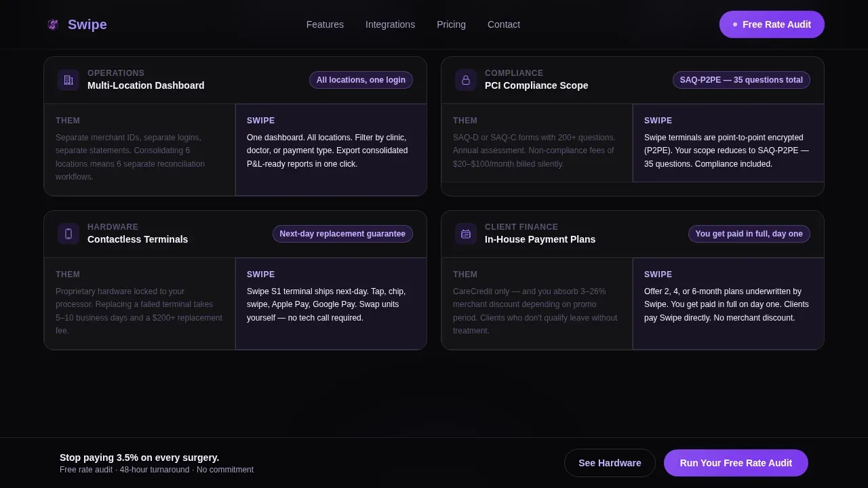
Task: Click the Client Finance calendar icon
Action: [x=466, y=234]
